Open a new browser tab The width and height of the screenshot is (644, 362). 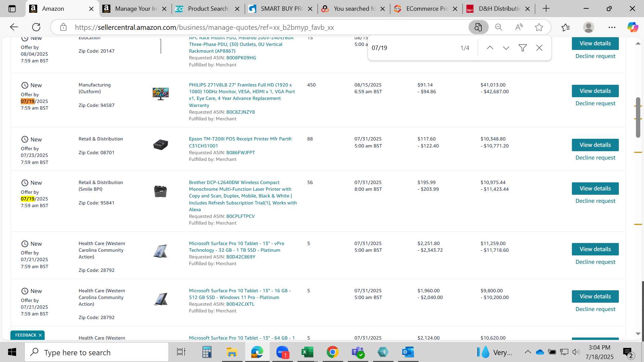(x=546, y=9)
